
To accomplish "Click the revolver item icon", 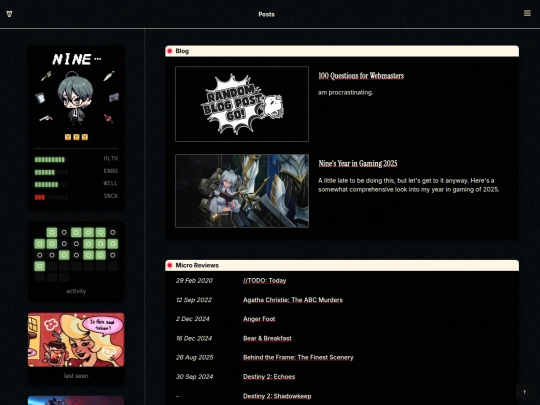I will (x=46, y=118).
